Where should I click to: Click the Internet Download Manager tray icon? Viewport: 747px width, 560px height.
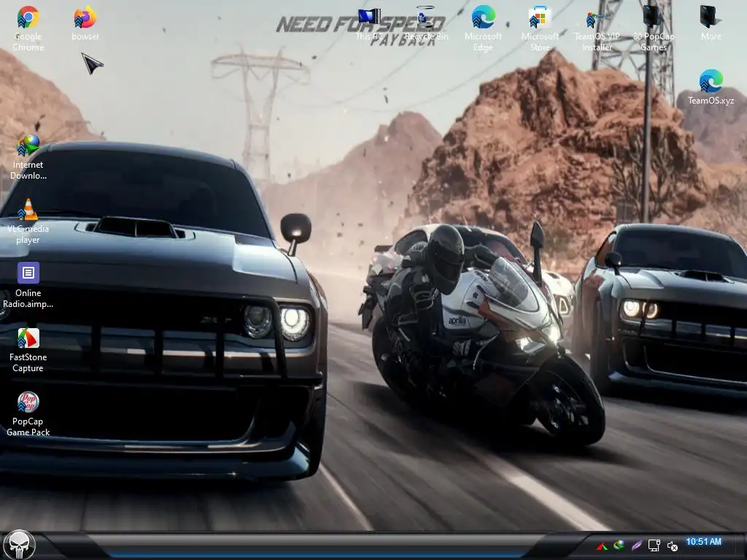pos(619,545)
